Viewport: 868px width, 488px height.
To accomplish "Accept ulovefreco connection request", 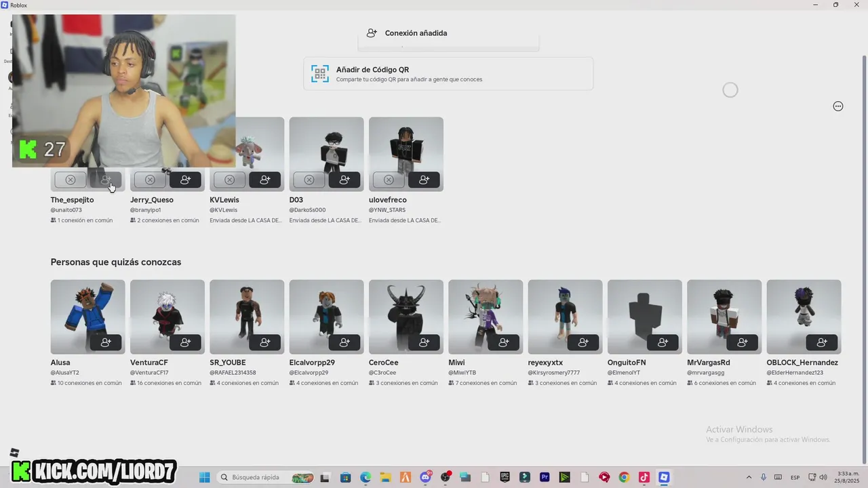I will (424, 180).
